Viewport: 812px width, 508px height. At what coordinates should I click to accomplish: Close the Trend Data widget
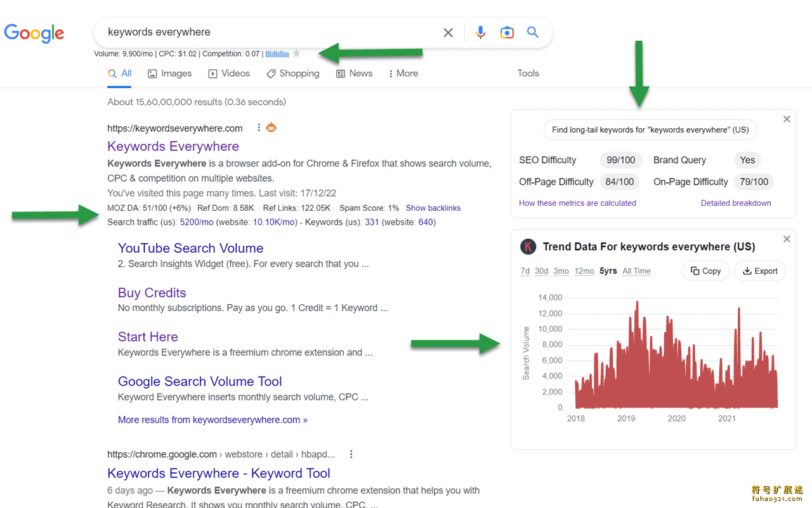787,239
